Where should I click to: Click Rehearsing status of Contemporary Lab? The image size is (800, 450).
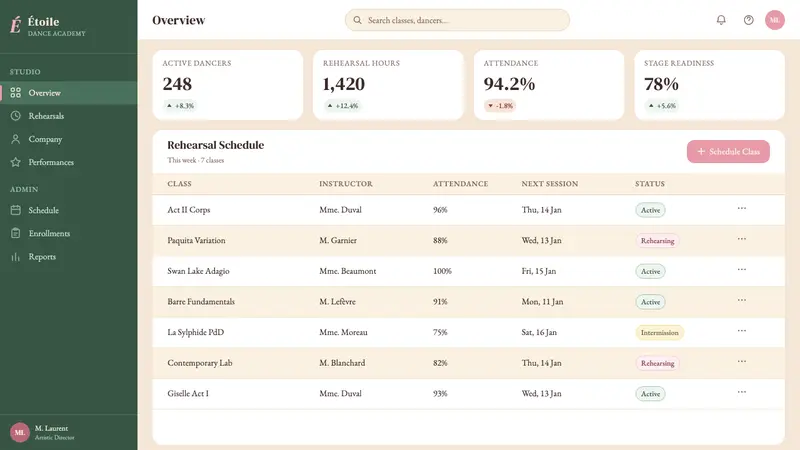(657, 363)
